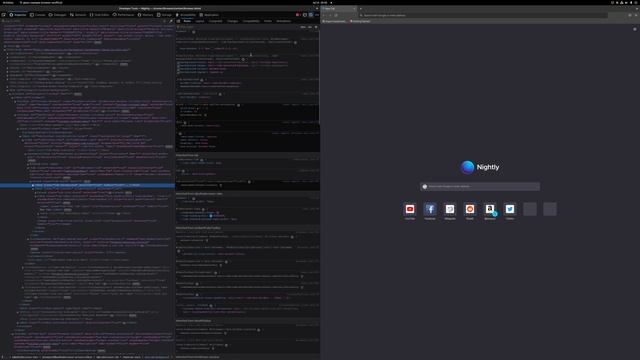The width and height of the screenshot is (640, 360).
Task: Click the browser Back button
Action: click(x=324, y=15)
